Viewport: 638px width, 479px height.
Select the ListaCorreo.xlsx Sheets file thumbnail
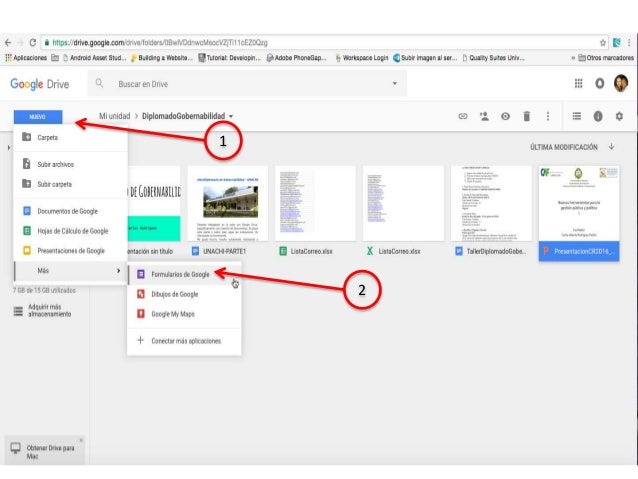point(315,203)
